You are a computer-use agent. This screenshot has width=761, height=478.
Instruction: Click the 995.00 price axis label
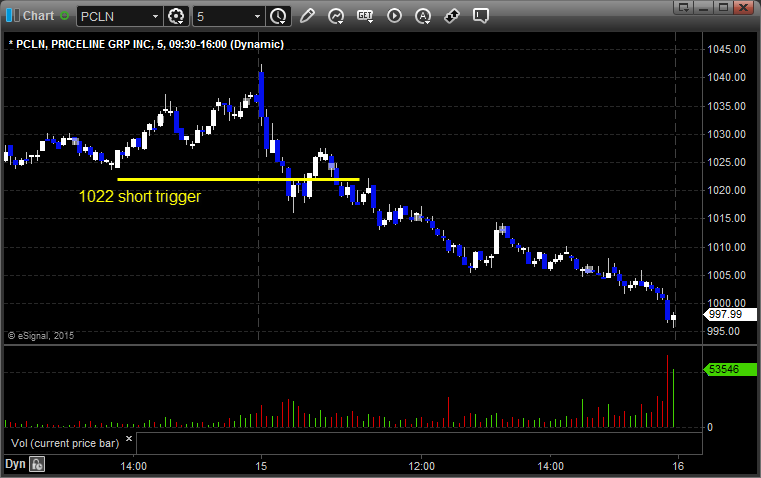point(724,331)
